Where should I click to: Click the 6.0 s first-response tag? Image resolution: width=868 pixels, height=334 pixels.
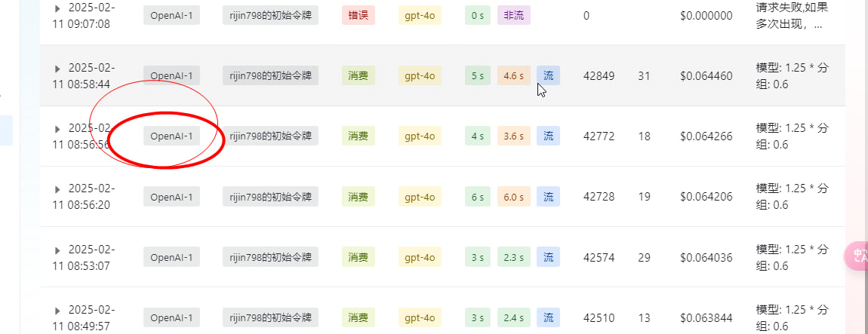514,196
